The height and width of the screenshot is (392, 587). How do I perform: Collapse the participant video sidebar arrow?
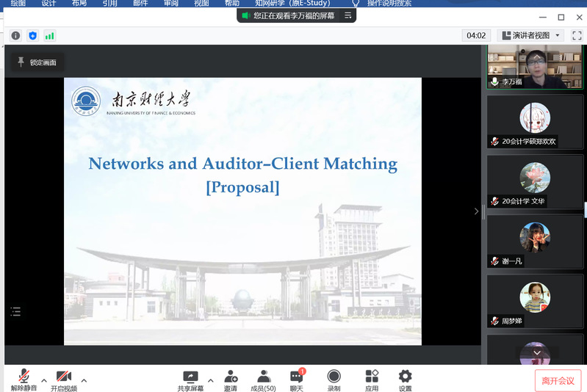click(x=476, y=211)
